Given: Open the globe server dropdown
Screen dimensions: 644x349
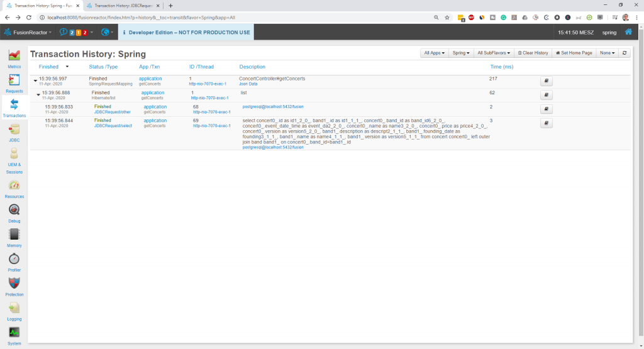Looking at the screenshot, I should pyautogui.click(x=107, y=32).
